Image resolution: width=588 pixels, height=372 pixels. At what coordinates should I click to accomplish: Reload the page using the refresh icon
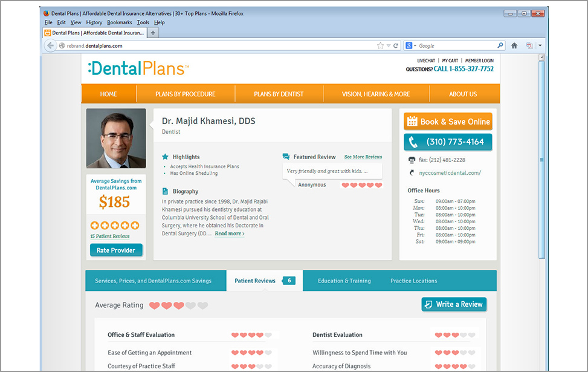(x=396, y=45)
